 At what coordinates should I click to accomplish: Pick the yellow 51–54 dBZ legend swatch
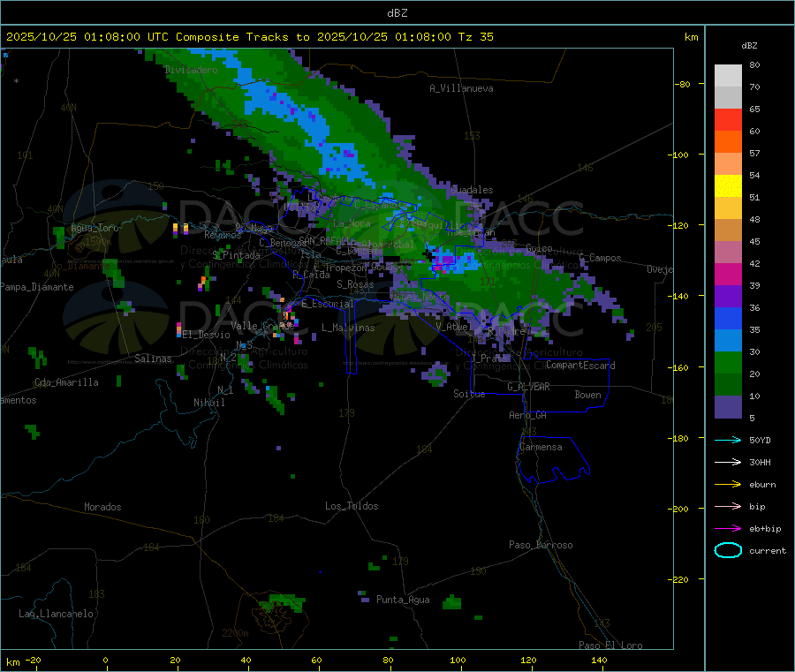click(728, 186)
